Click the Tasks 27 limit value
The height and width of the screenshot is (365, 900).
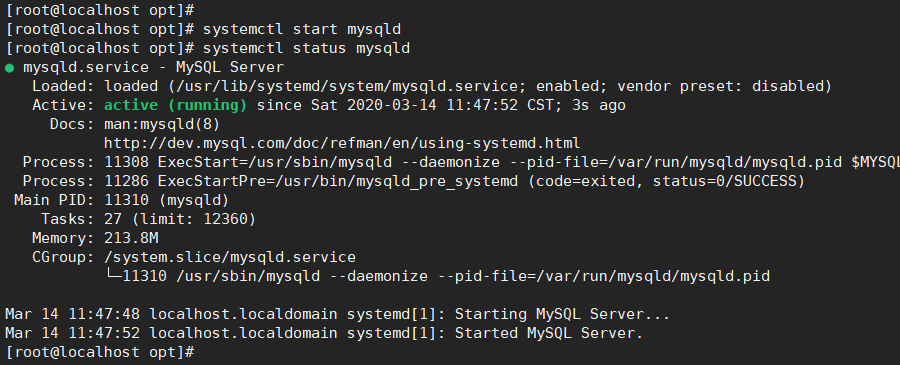pyautogui.click(x=180, y=219)
